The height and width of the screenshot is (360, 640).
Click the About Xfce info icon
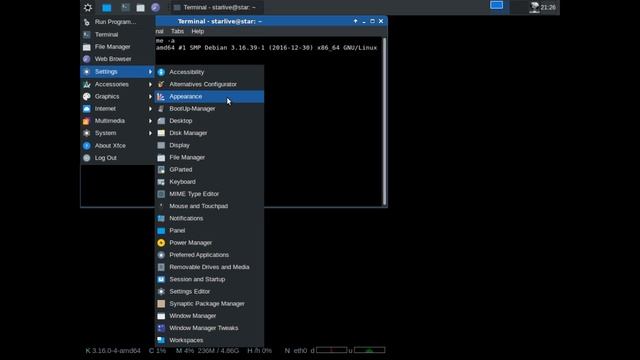click(x=87, y=145)
